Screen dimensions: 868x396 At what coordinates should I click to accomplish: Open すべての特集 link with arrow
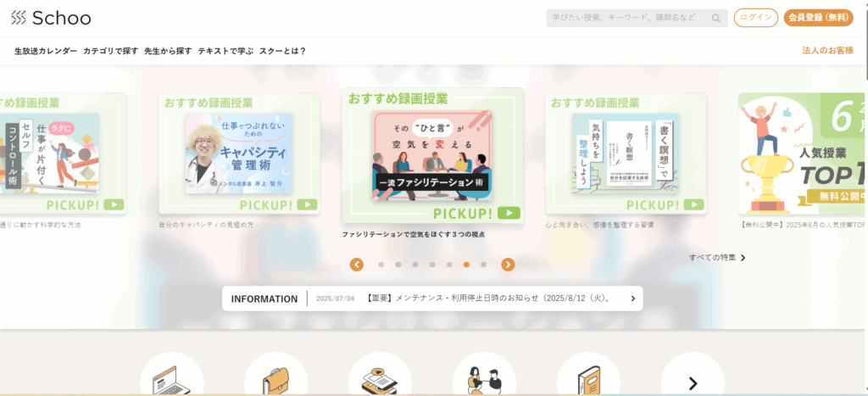[717, 258]
